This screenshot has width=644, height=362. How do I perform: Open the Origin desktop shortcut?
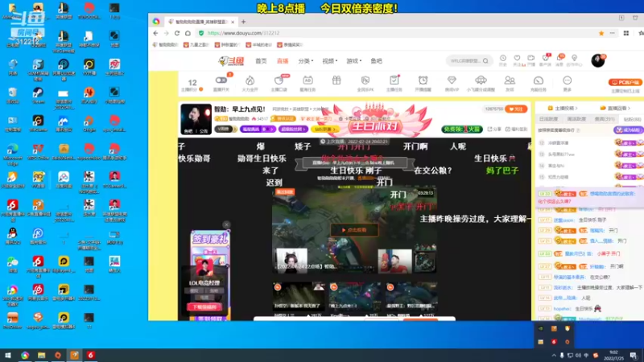pos(89,124)
